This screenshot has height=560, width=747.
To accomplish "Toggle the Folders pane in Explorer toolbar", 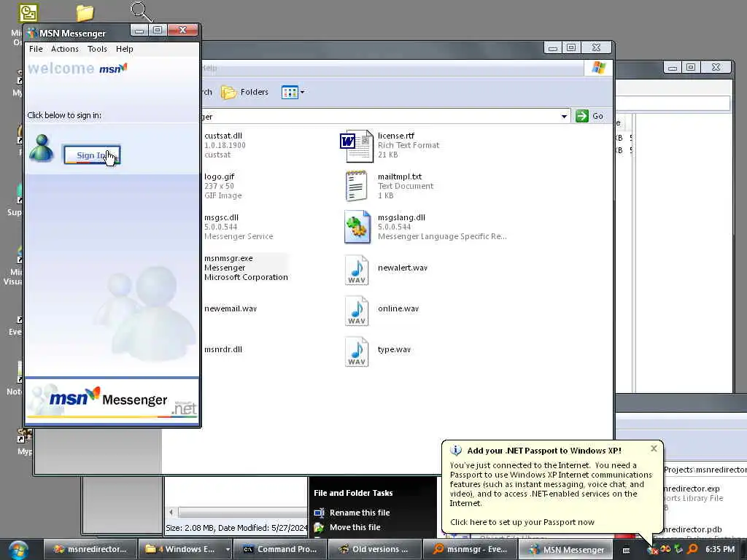I will click(x=245, y=92).
